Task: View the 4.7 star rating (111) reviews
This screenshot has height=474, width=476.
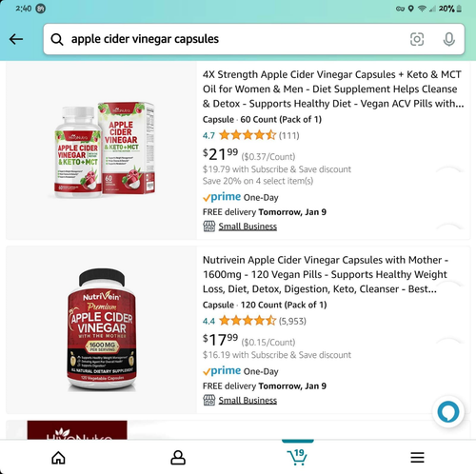Action: tap(250, 135)
